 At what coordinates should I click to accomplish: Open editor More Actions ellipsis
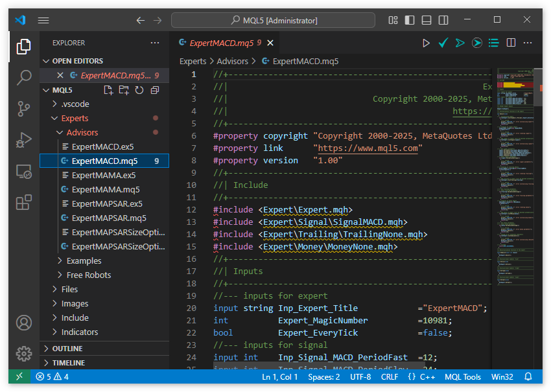(528, 43)
